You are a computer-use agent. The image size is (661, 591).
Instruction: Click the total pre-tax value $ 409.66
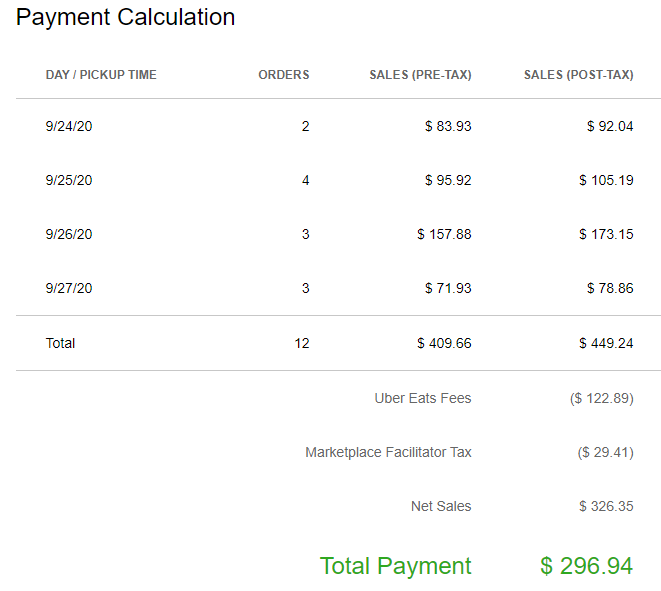click(444, 343)
